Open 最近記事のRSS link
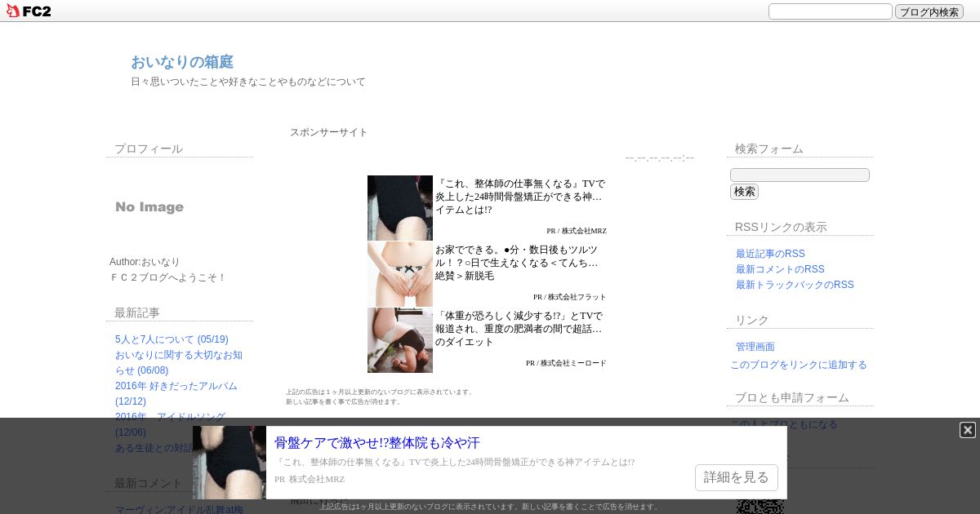Screen dimensions: 980x514 (x=770, y=254)
